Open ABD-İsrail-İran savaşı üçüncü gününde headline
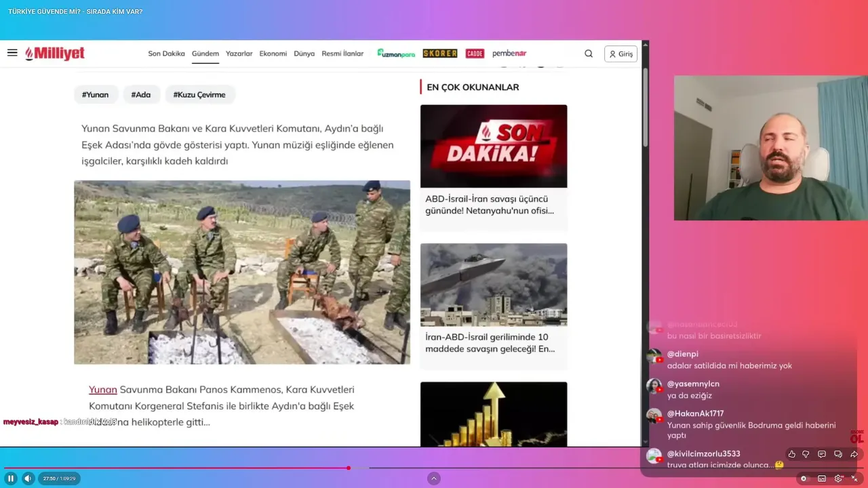This screenshot has height=488, width=868. coord(490,205)
